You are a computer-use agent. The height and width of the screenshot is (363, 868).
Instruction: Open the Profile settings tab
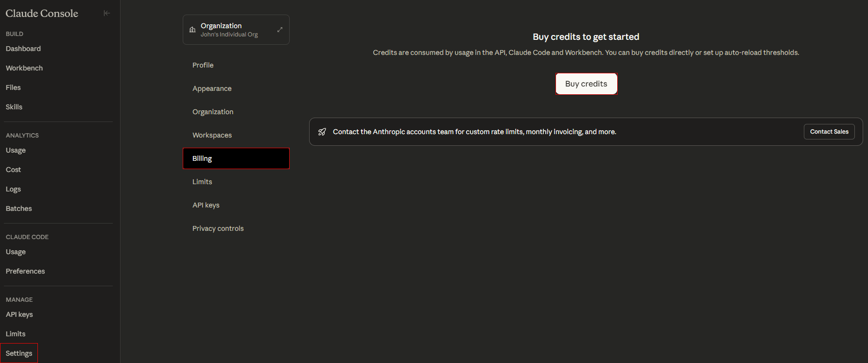[x=203, y=65]
